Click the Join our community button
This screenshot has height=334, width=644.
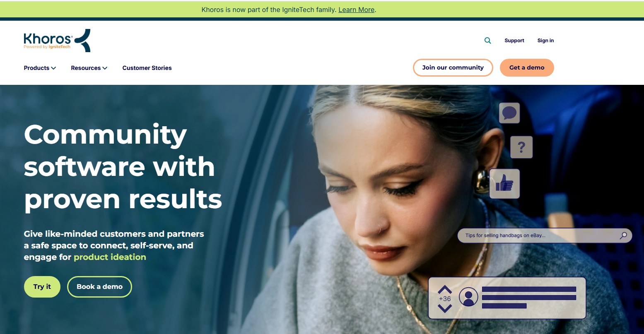pyautogui.click(x=453, y=67)
